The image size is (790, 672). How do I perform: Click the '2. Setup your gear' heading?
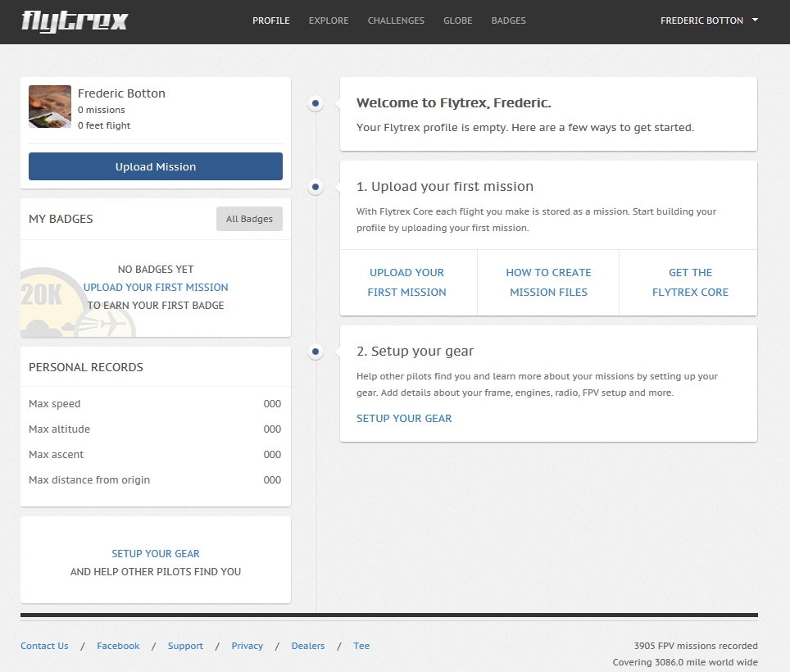[x=415, y=351]
